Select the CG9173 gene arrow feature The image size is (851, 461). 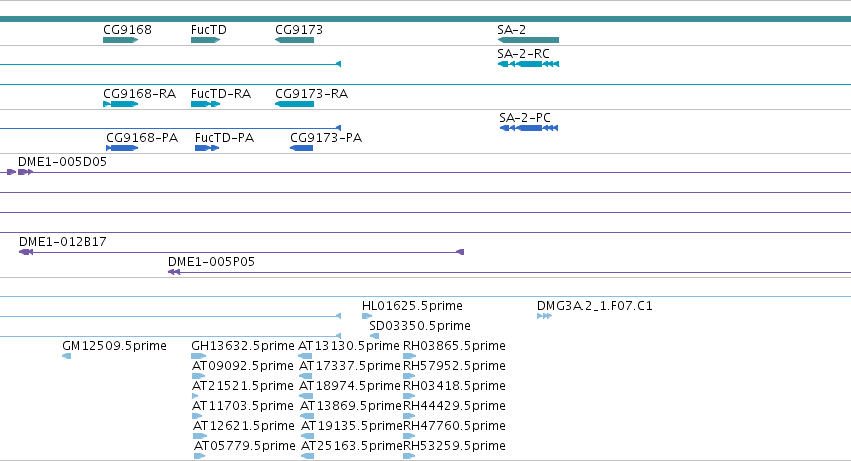[x=294, y=40]
